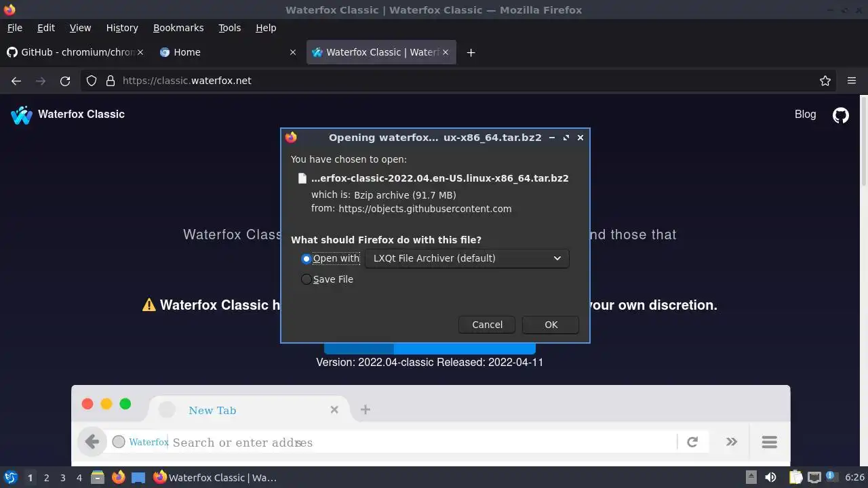Launch file manager from taskbar
868x488 pixels.
(98, 478)
